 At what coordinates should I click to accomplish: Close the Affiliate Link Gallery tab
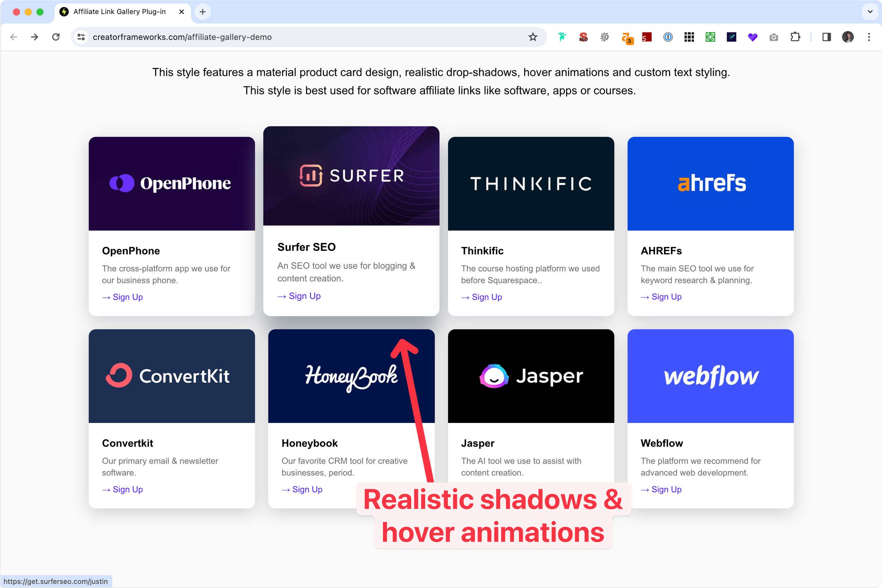click(181, 12)
